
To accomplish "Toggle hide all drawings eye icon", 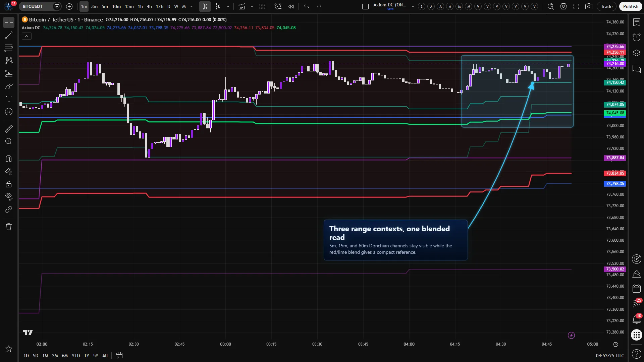I will [x=9, y=197].
